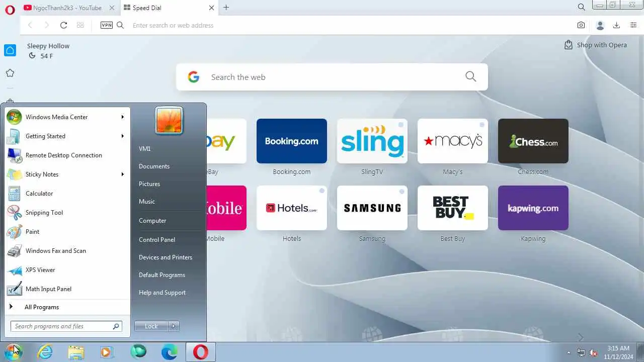This screenshot has width=644, height=362.
Task: Open the Chess.com speed dial tile
Action: pos(533,141)
